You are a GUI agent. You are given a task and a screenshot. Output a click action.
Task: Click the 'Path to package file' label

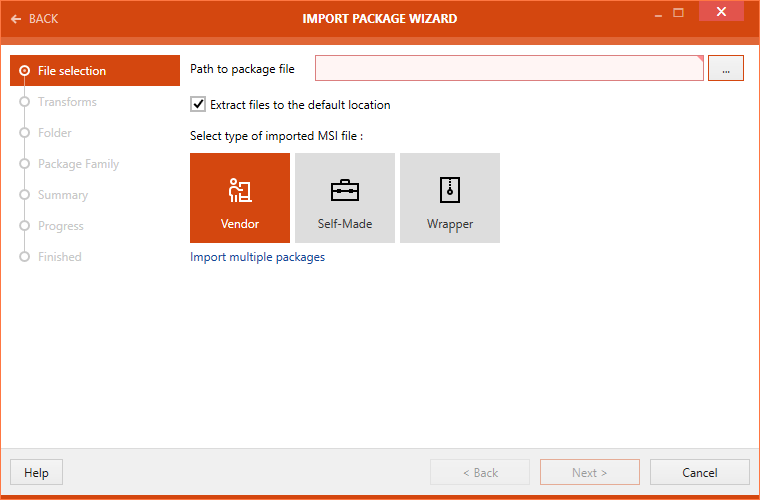[x=242, y=69]
